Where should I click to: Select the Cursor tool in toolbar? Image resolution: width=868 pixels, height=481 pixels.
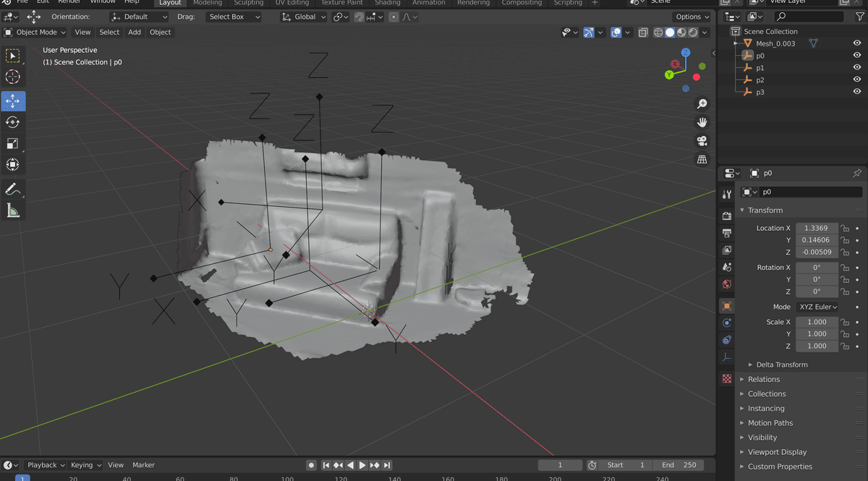[x=13, y=77]
